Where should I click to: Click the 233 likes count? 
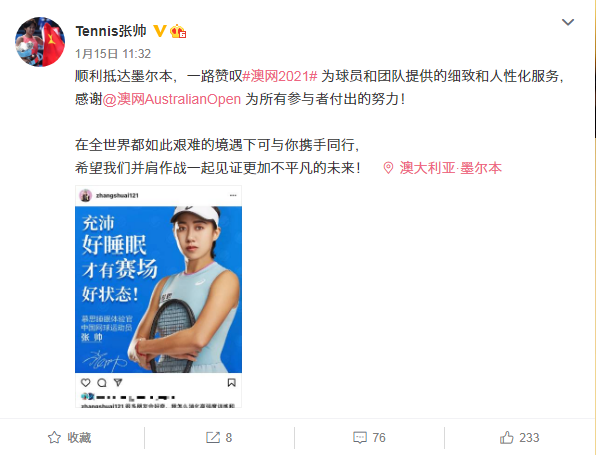(x=529, y=438)
